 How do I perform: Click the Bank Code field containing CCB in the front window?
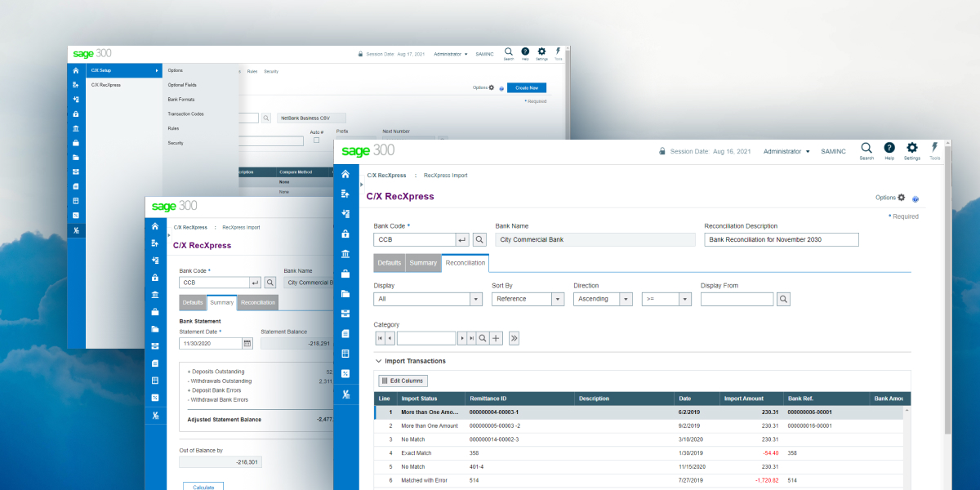(414, 239)
